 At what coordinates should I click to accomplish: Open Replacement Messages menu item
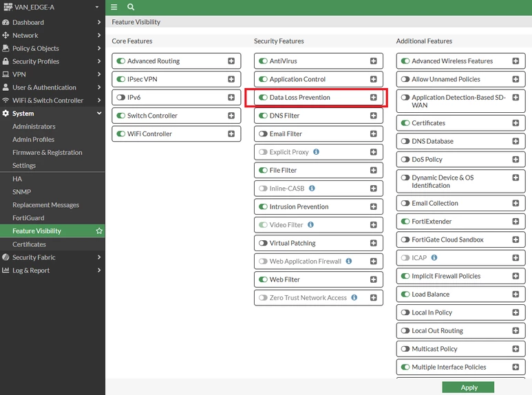[46, 205]
